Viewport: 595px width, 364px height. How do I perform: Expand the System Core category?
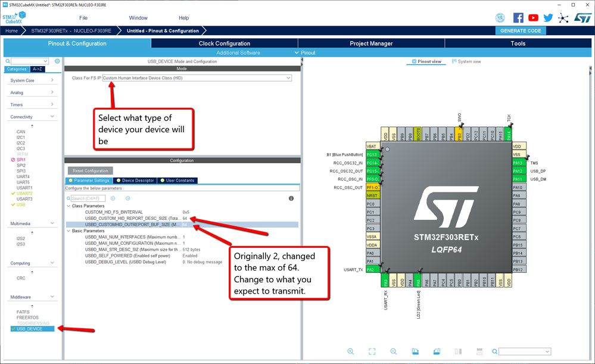(32, 80)
